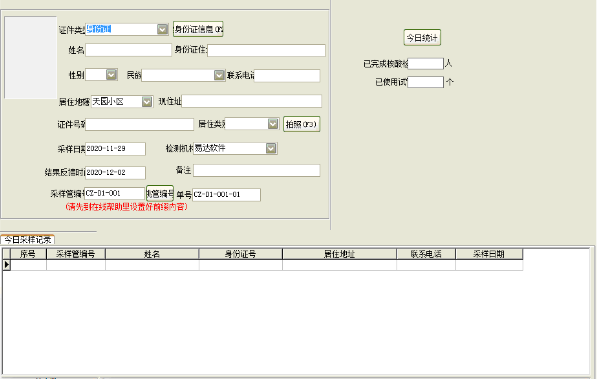
Task: Expand the 检测机构 dropdown showing 易达软件
Action: (x=271, y=148)
